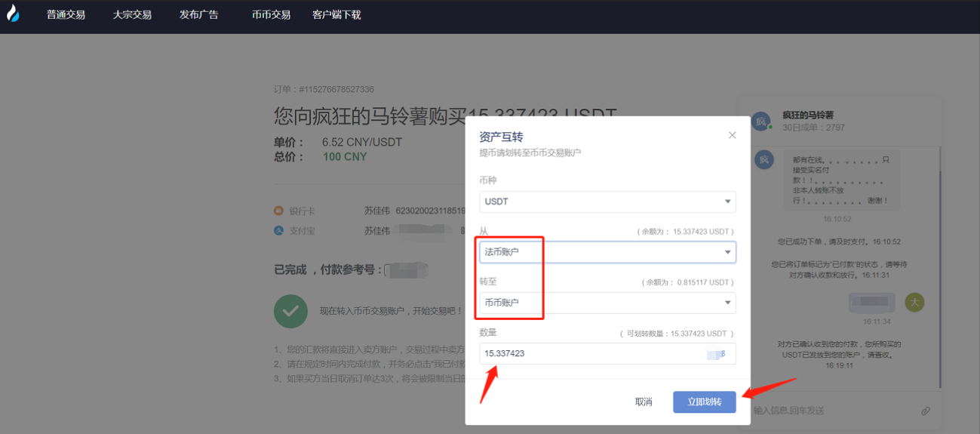The image size is (980, 434).
Task: Select 大宗交易 from the top menu
Action: pos(132,15)
